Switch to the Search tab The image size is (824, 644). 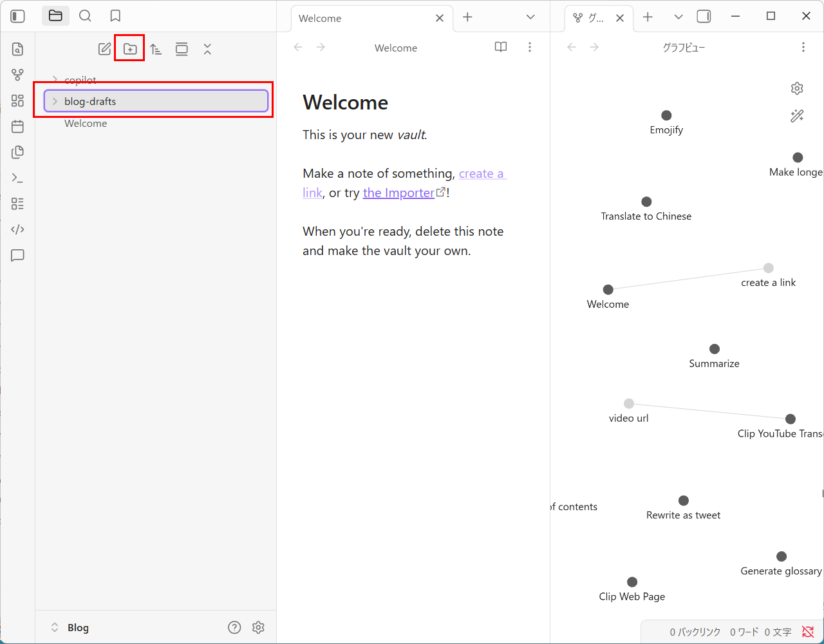(85, 16)
